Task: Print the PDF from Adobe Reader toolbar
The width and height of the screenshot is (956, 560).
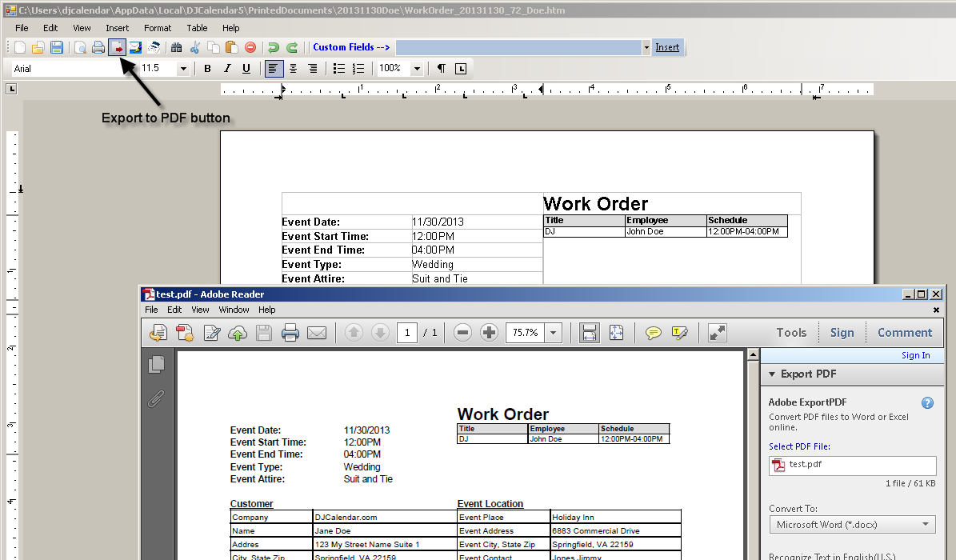Action: click(290, 333)
